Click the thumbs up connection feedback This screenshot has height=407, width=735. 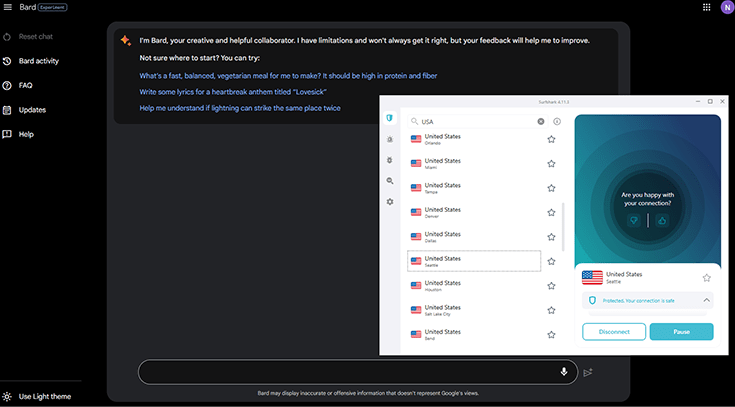[662, 220]
